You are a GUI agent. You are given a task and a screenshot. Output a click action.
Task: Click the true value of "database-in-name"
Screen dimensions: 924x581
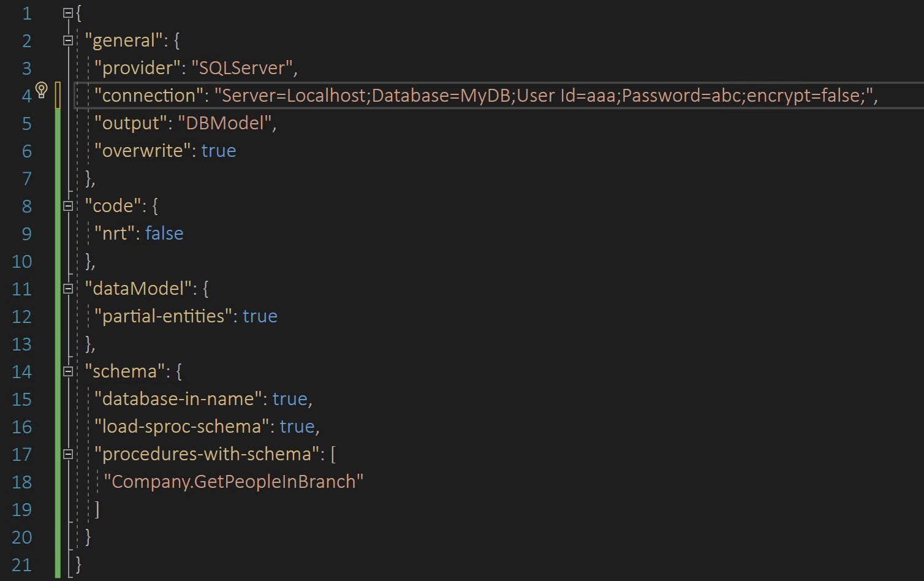pyautogui.click(x=289, y=399)
